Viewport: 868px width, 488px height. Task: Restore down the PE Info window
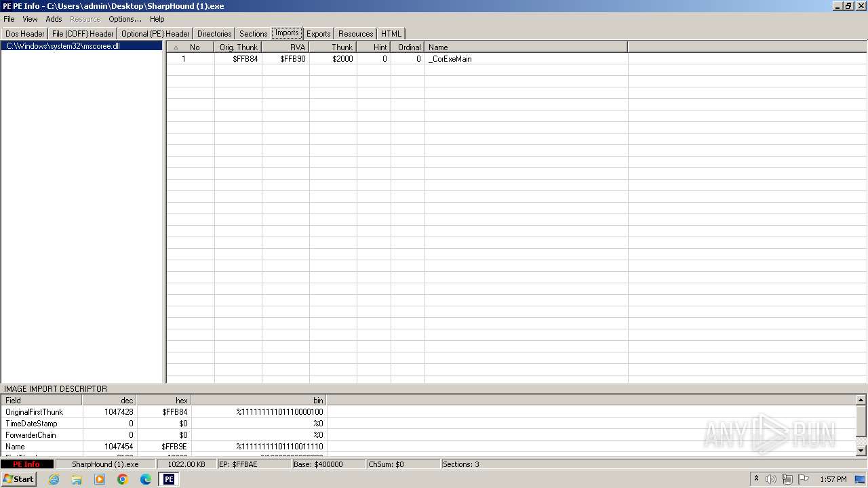click(x=848, y=6)
